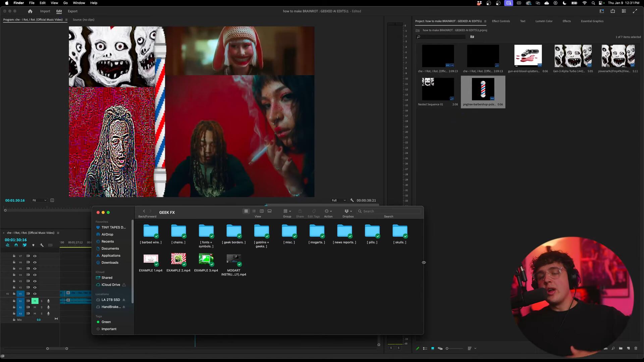Mute track A3 with M button

[x=35, y=314]
